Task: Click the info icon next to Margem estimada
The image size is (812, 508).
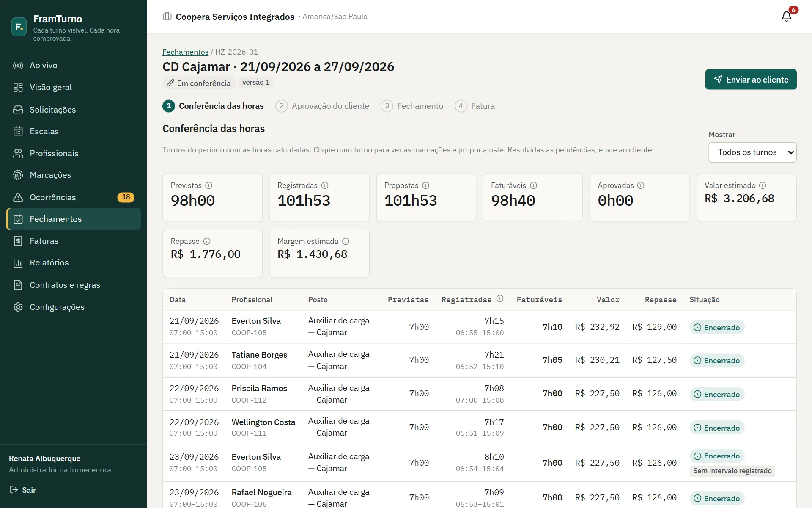Action: pos(346,241)
